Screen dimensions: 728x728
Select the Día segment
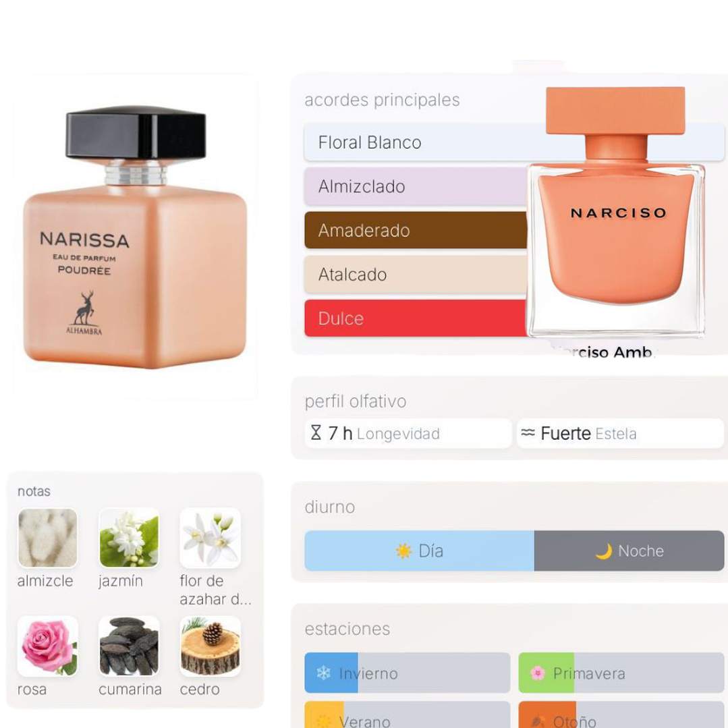[419, 551]
